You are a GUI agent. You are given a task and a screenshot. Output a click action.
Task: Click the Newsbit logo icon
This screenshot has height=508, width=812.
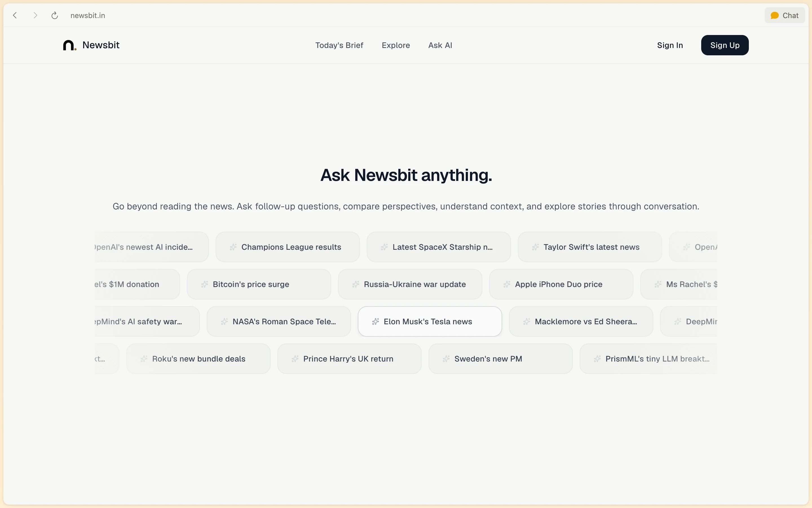coord(70,45)
